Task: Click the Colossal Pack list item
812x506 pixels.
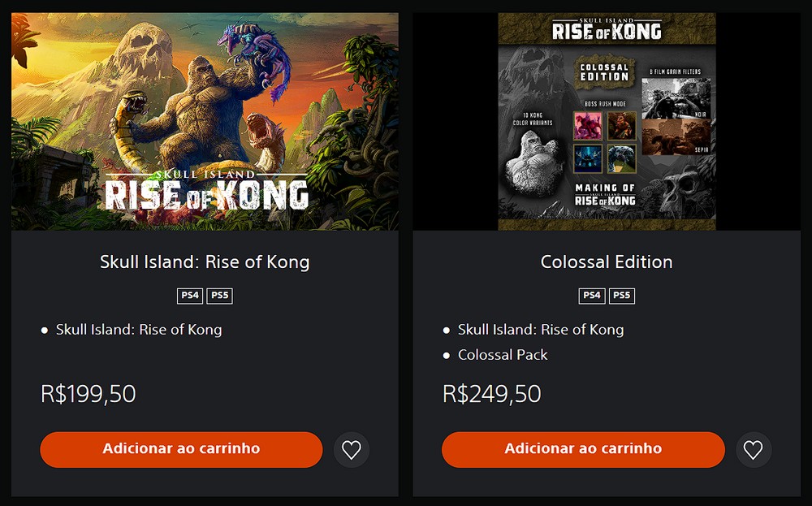Action: point(503,355)
